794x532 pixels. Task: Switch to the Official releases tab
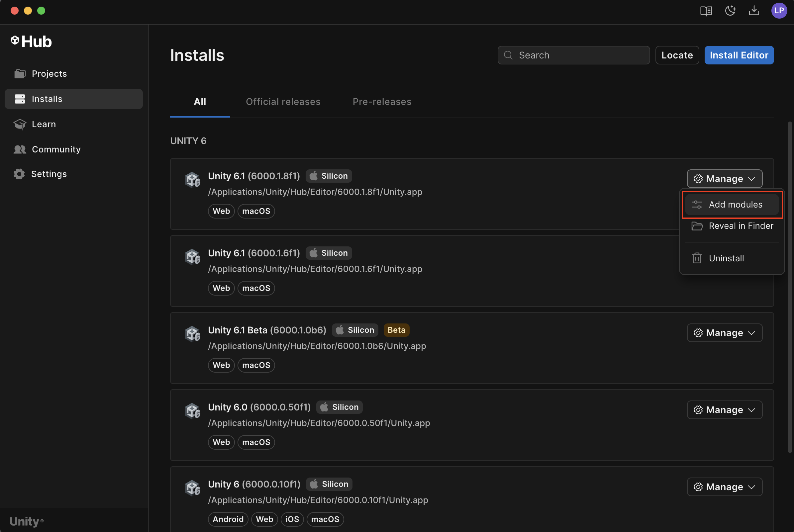283,101
